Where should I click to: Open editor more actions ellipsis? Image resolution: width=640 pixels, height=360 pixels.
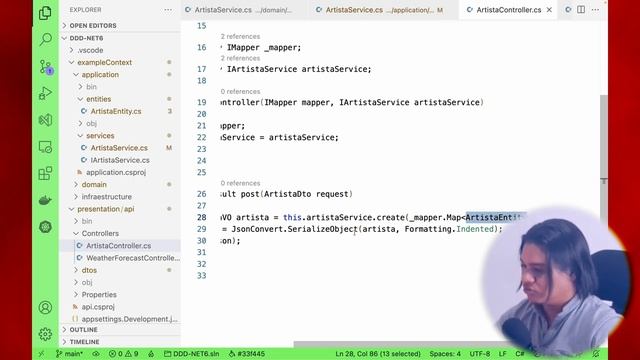[x=596, y=10]
